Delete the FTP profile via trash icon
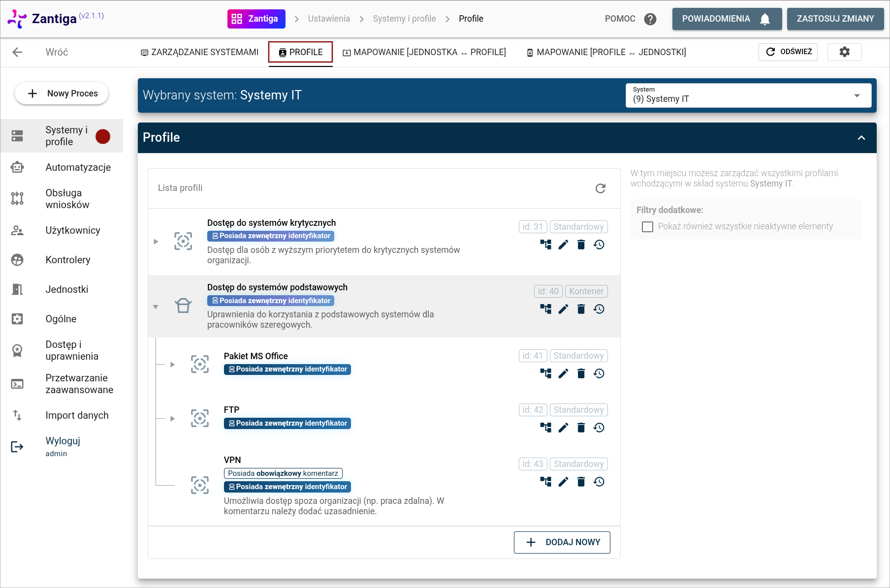Viewport: 890px width, 588px height. [581, 428]
